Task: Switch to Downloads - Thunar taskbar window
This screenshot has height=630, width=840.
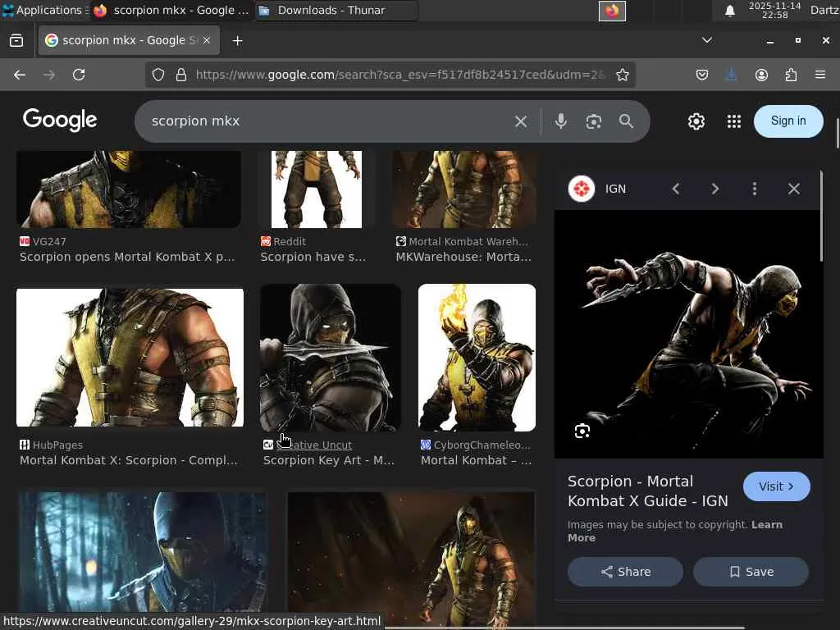Action: click(336, 10)
